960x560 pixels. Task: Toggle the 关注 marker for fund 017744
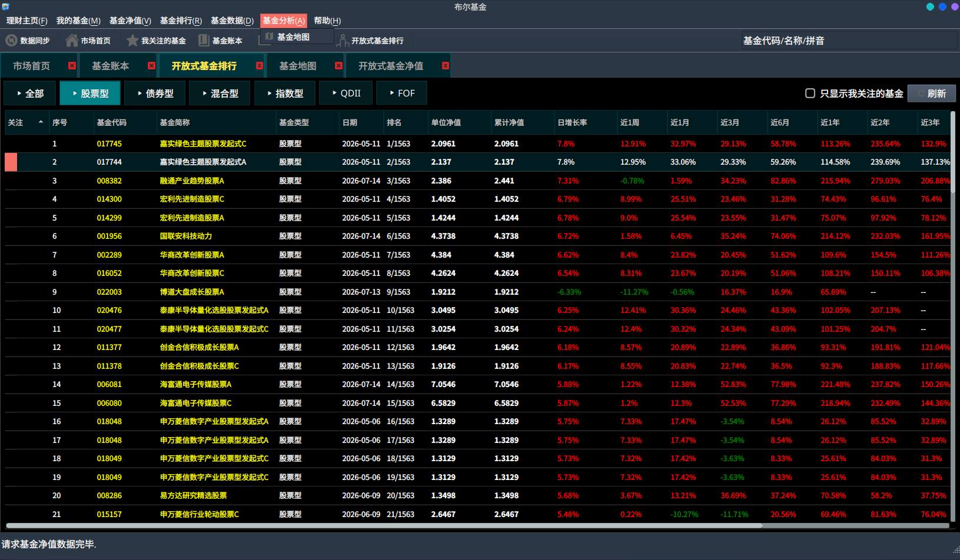click(x=11, y=162)
